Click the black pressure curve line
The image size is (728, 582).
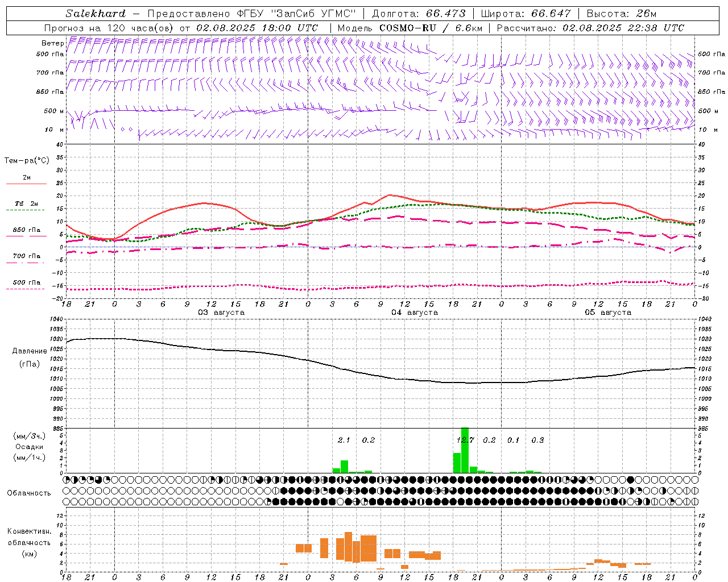381,376
